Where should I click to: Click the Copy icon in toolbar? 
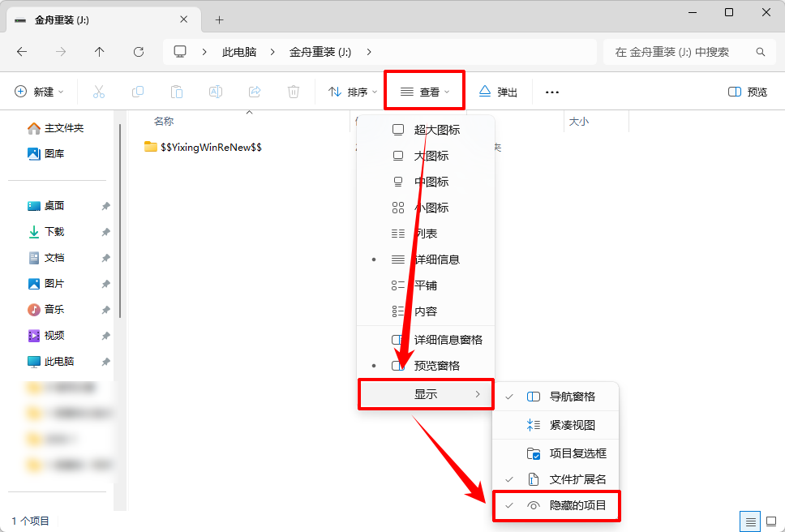[x=138, y=92]
